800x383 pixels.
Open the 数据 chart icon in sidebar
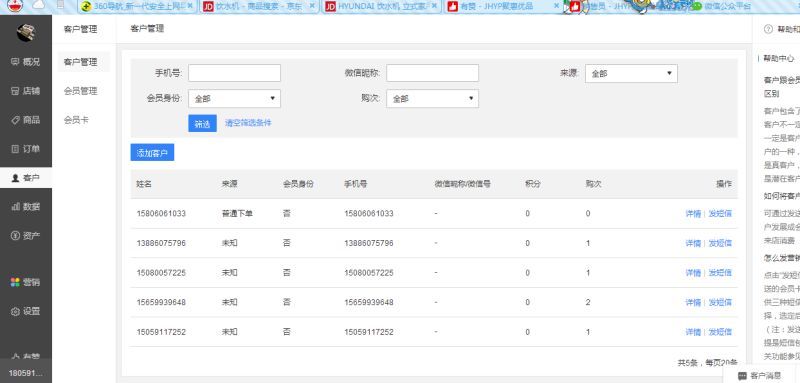click(15, 207)
